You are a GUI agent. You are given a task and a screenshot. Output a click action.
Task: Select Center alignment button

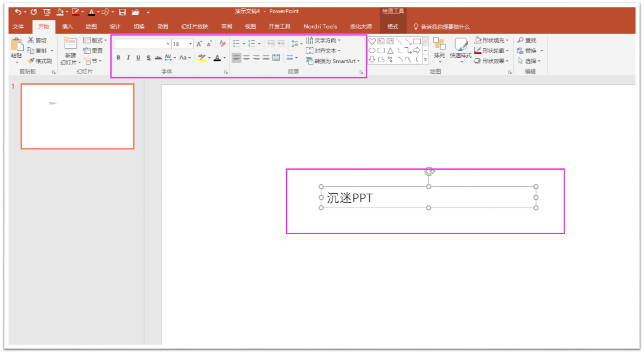point(246,58)
